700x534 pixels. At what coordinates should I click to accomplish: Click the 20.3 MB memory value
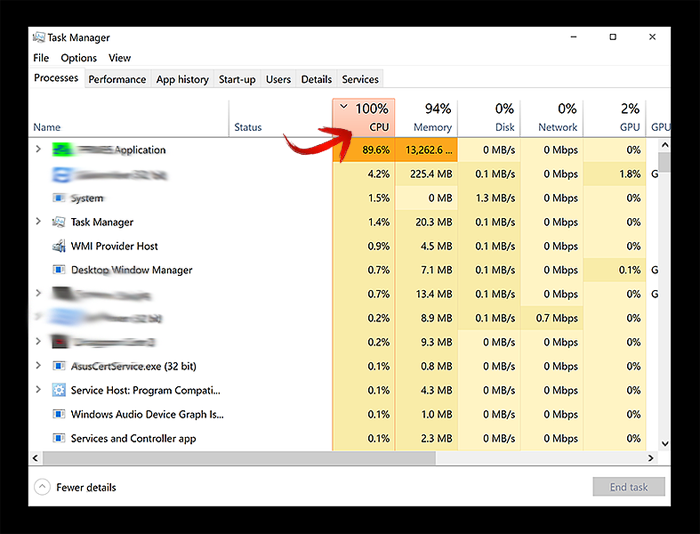(x=433, y=222)
